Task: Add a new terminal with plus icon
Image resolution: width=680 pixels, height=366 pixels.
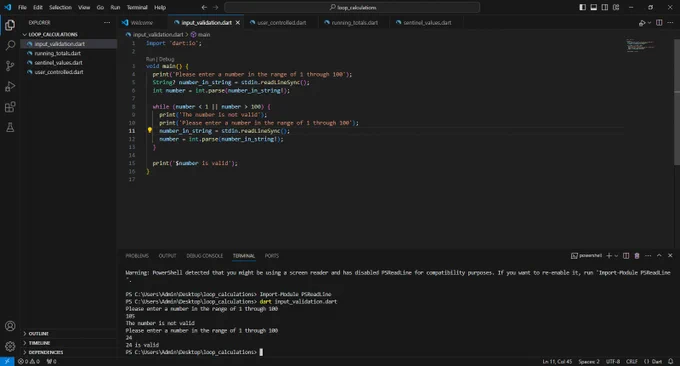Action: (609, 256)
